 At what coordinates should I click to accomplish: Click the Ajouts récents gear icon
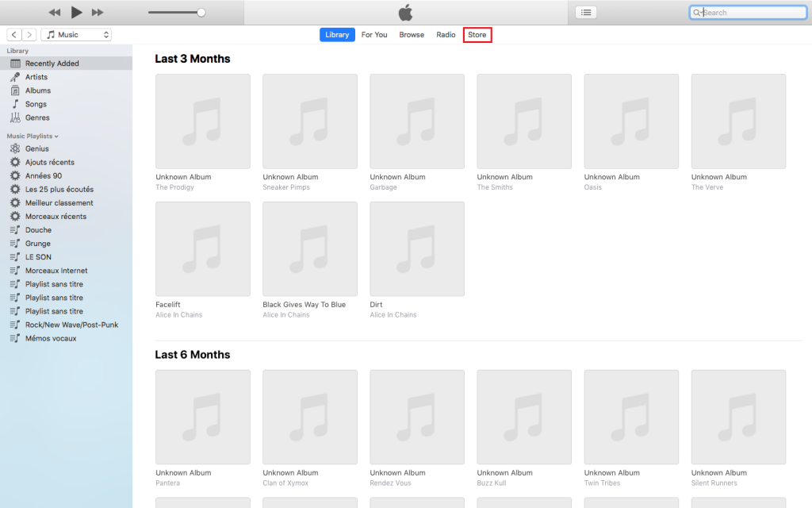[x=15, y=162]
